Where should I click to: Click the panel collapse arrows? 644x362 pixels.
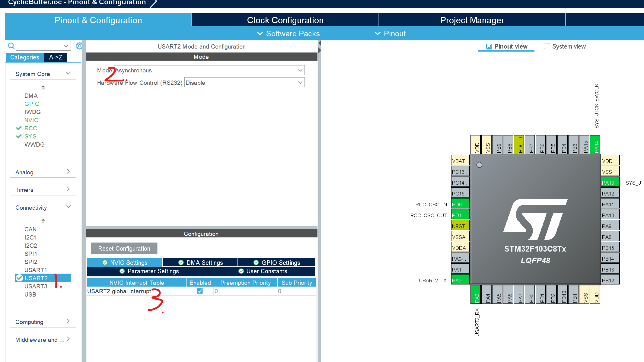(x=319, y=47)
